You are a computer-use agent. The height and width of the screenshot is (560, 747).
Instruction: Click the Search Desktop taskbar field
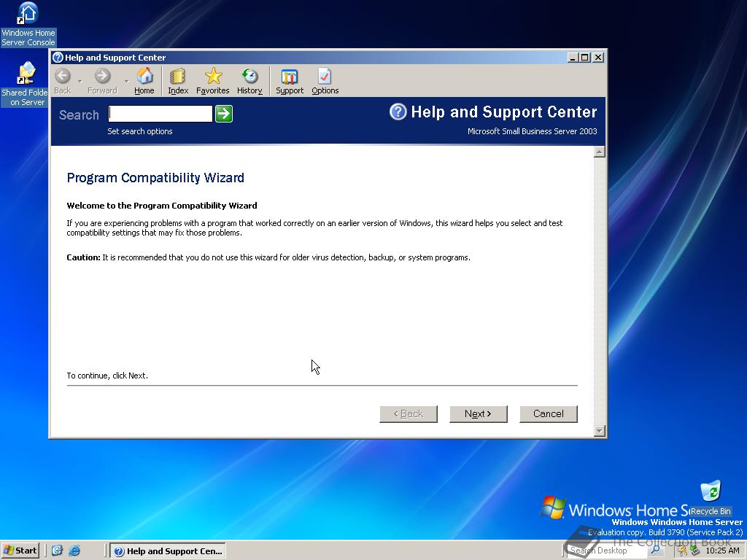(607, 550)
